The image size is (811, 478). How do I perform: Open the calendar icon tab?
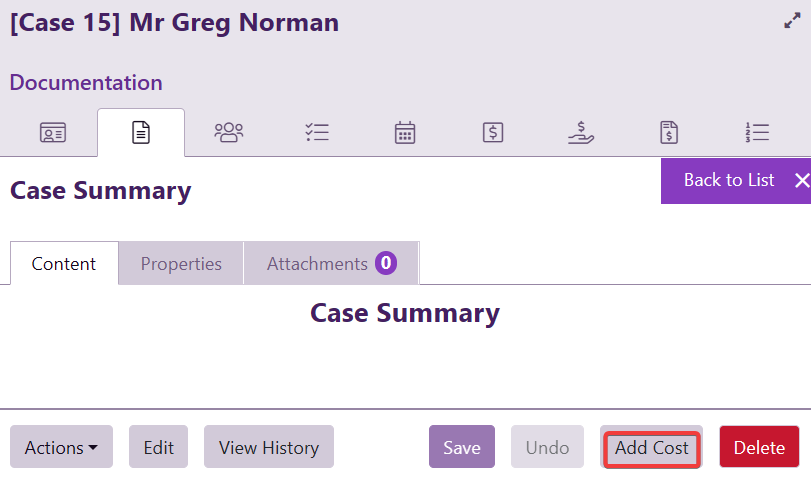[405, 132]
